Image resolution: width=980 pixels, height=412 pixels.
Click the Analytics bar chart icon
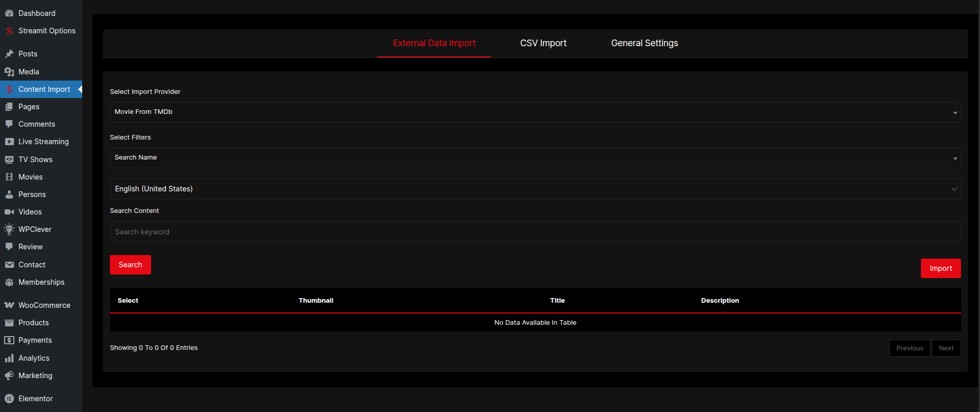tap(9, 358)
